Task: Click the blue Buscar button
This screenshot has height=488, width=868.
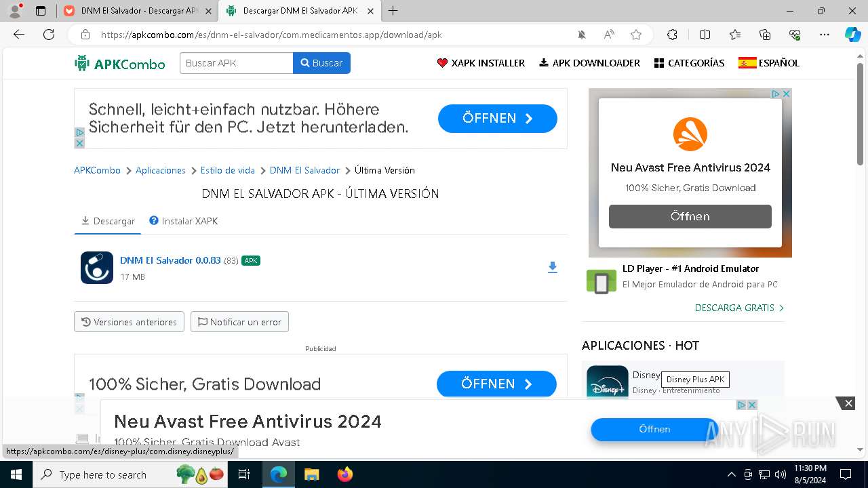Action: point(321,63)
